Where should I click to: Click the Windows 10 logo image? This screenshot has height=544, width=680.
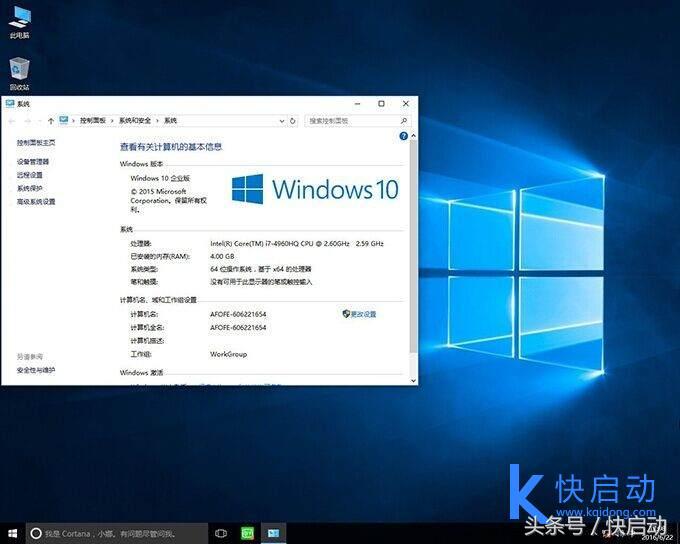point(315,189)
